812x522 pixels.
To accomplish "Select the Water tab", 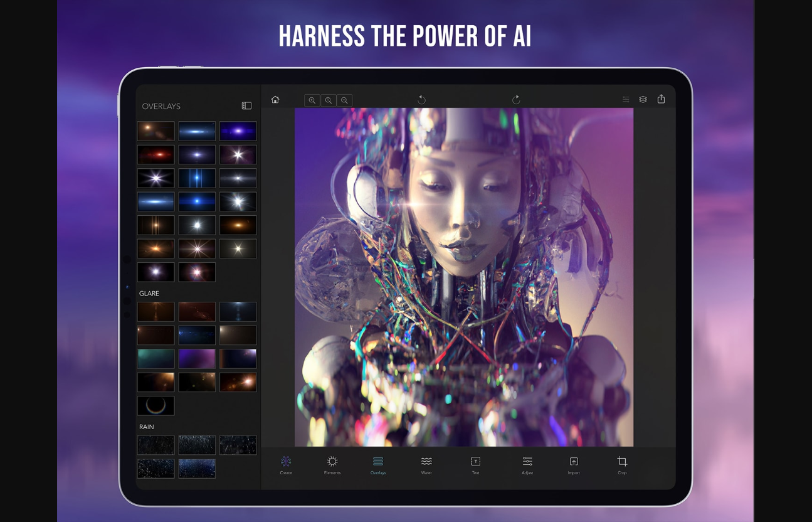I will (426, 465).
